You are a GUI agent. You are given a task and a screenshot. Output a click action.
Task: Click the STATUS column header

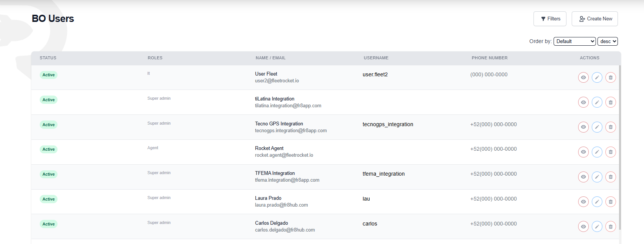coord(48,58)
